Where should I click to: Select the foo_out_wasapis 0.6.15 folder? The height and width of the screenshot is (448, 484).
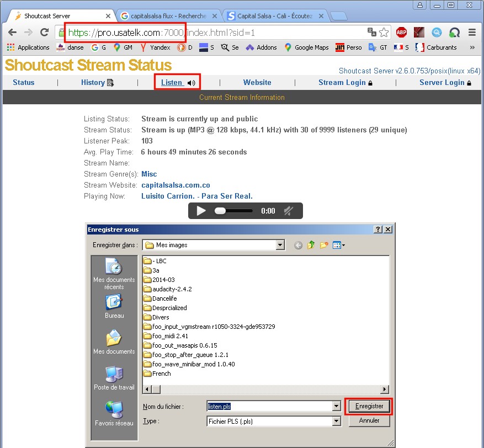180,345
